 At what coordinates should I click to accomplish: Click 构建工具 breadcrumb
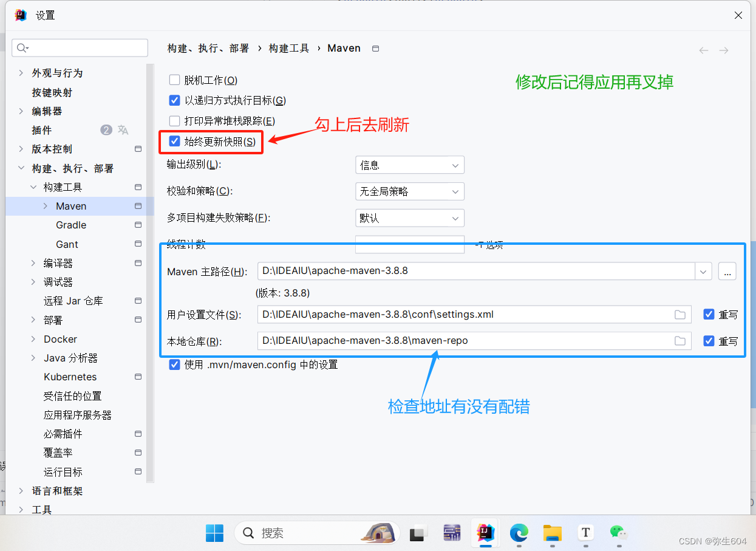[289, 48]
